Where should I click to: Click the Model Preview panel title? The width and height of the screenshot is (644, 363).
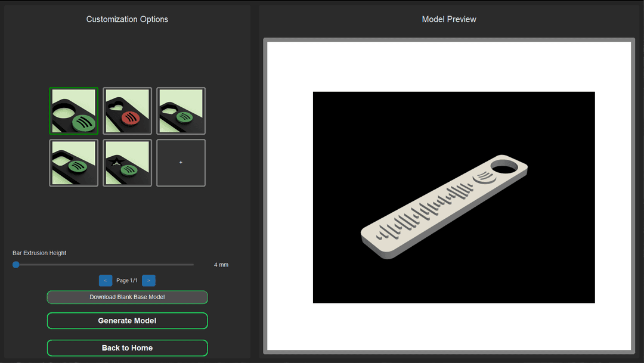449,19
